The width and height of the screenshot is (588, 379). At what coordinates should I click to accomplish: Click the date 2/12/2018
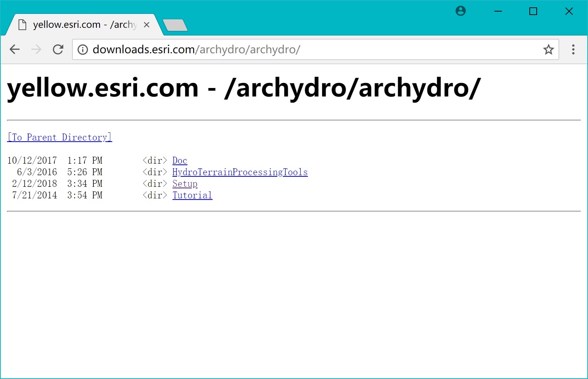point(35,184)
